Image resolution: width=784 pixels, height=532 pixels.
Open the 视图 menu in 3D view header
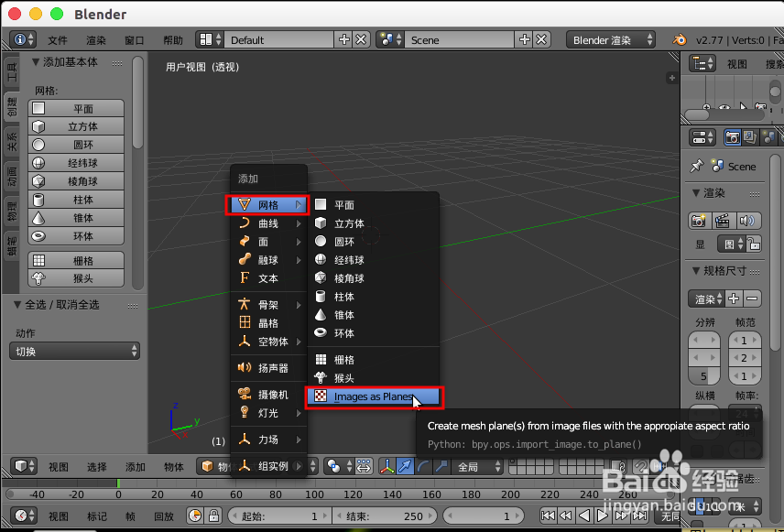pos(59,467)
